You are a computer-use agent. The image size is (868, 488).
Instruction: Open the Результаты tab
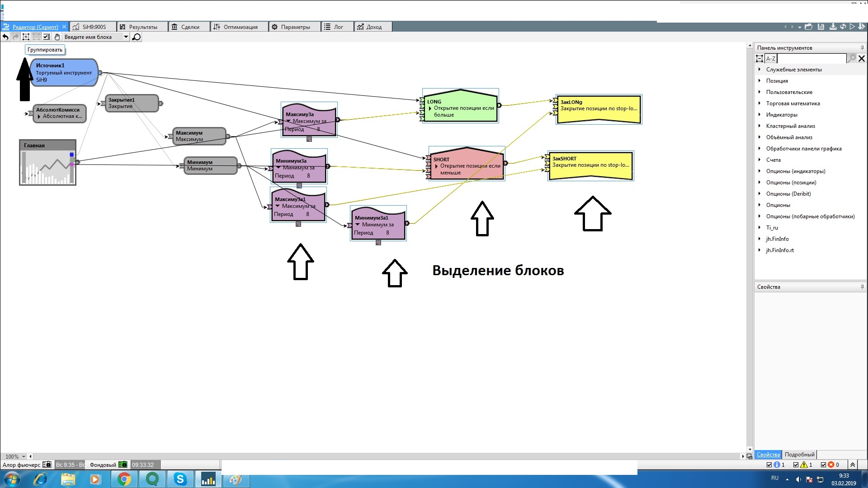142,27
